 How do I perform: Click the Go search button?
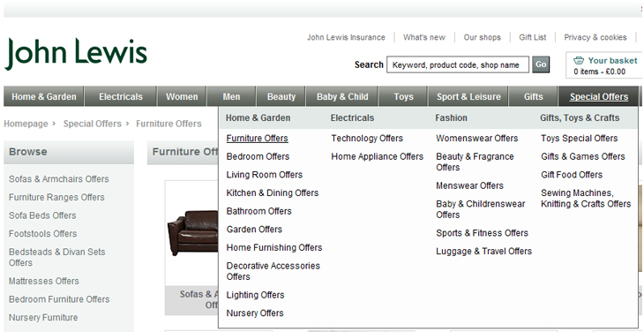[x=541, y=64]
